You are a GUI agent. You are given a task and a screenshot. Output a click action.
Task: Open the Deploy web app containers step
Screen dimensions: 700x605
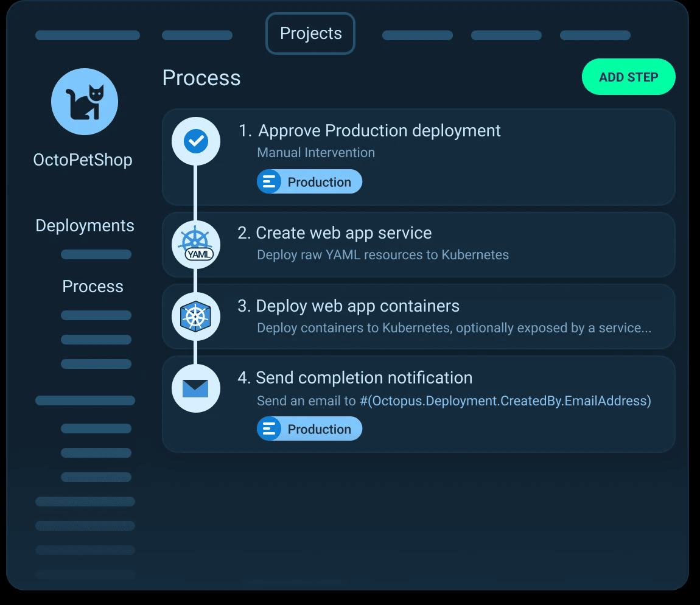[357, 306]
